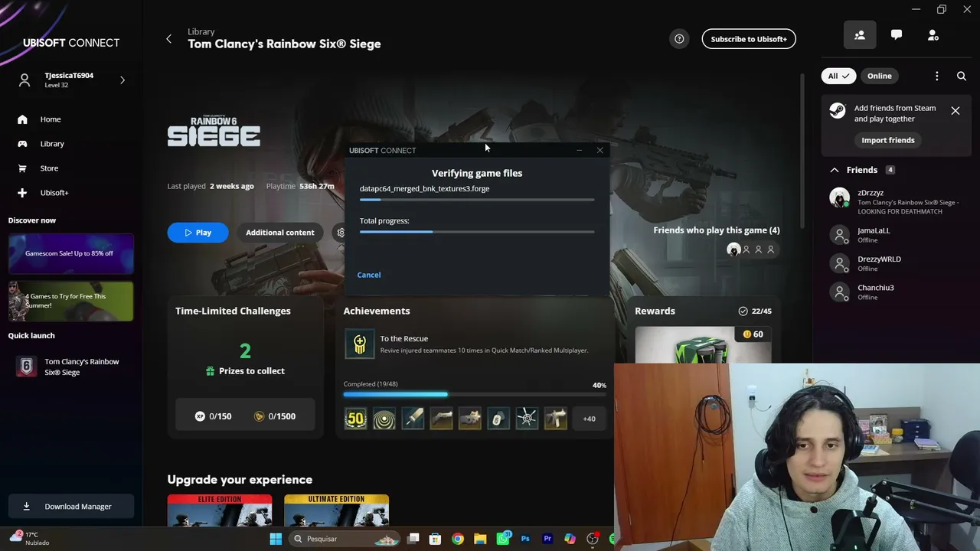Open the game settings gear icon
This screenshot has height=551, width=980.
coord(341,233)
